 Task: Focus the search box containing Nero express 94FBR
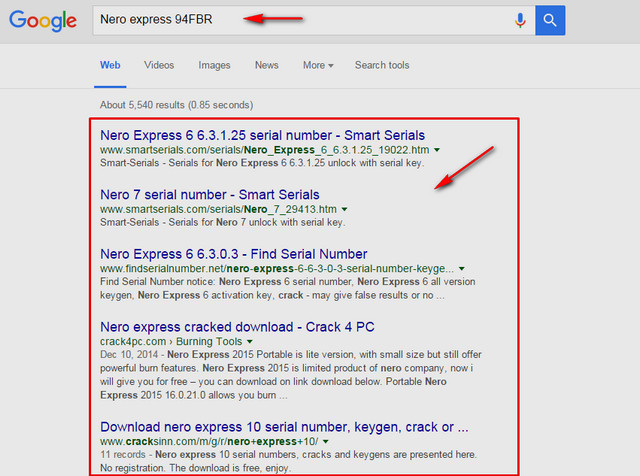[313, 20]
